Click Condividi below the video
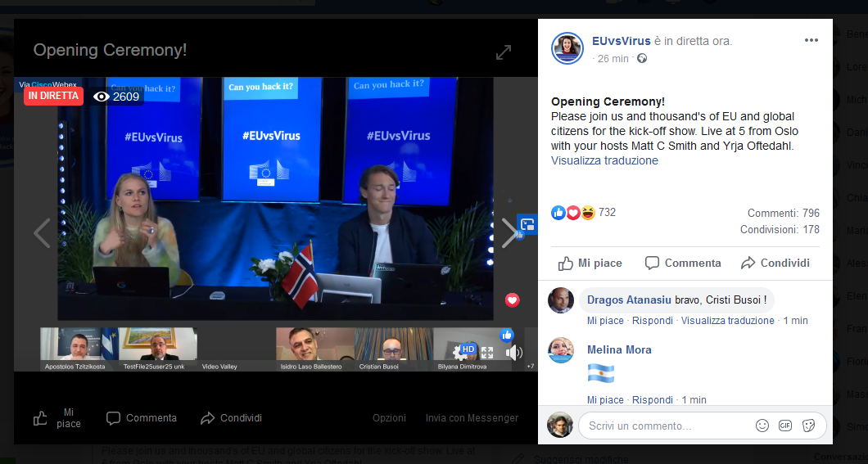868x464 pixels. (x=231, y=418)
